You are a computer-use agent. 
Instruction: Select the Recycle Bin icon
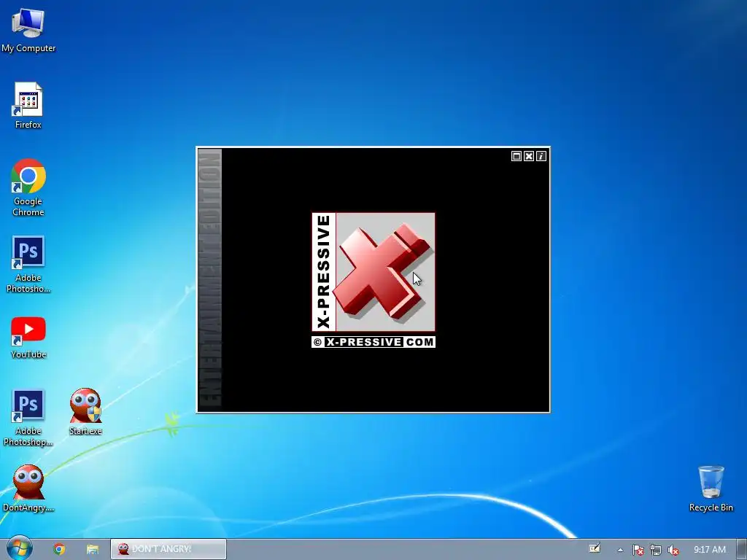click(x=711, y=489)
